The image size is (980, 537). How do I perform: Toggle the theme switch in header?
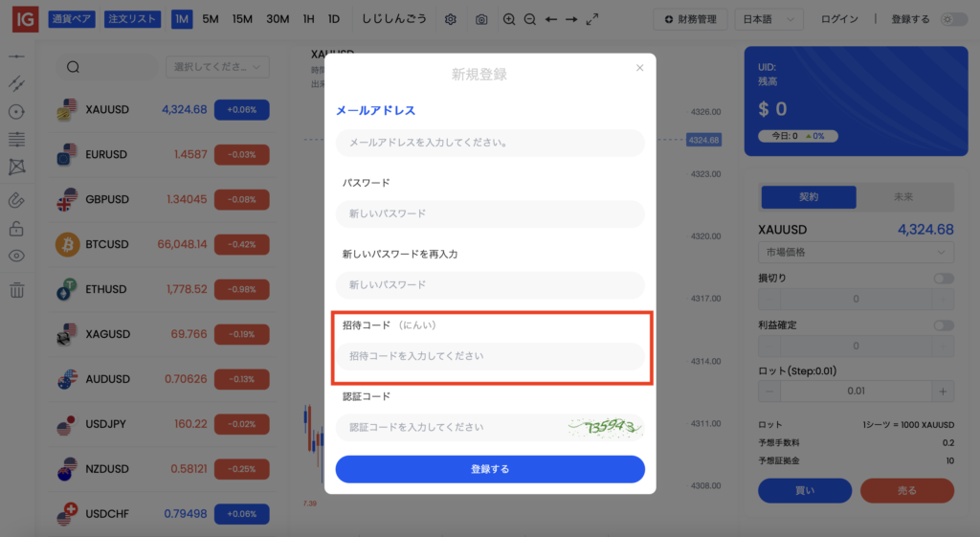click(954, 19)
